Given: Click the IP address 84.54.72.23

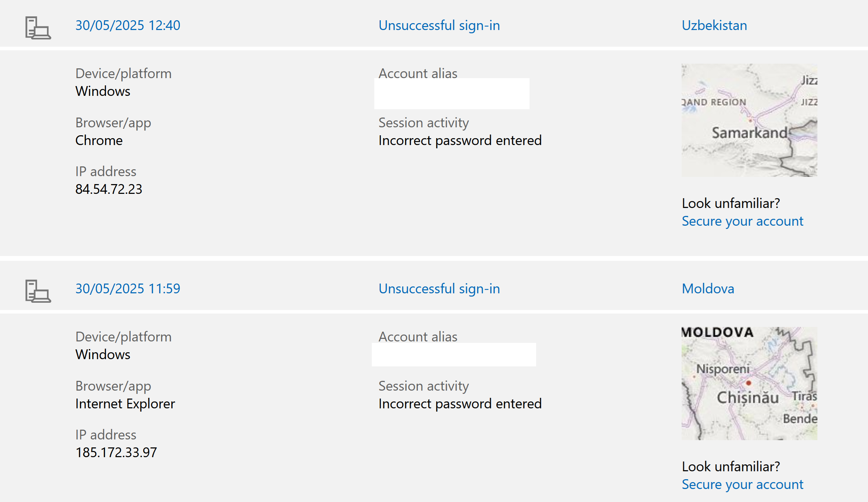Looking at the screenshot, I should pos(109,189).
